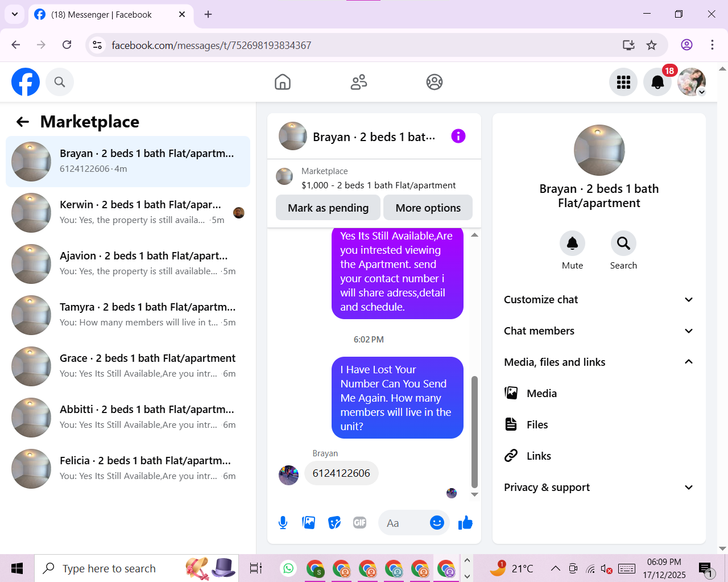Viewport: 728px width, 582px height.
Task: Open the account profile picture menu
Action: click(x=692, y=82)
